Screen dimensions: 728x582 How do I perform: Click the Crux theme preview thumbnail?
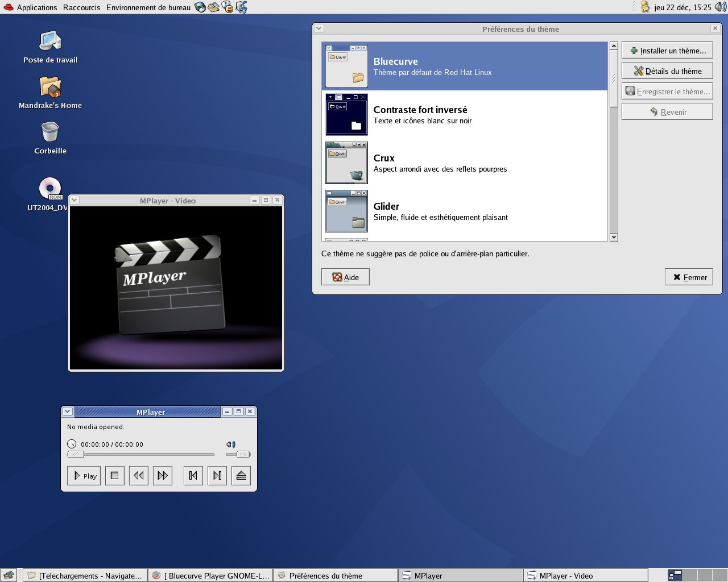point(346,163)
